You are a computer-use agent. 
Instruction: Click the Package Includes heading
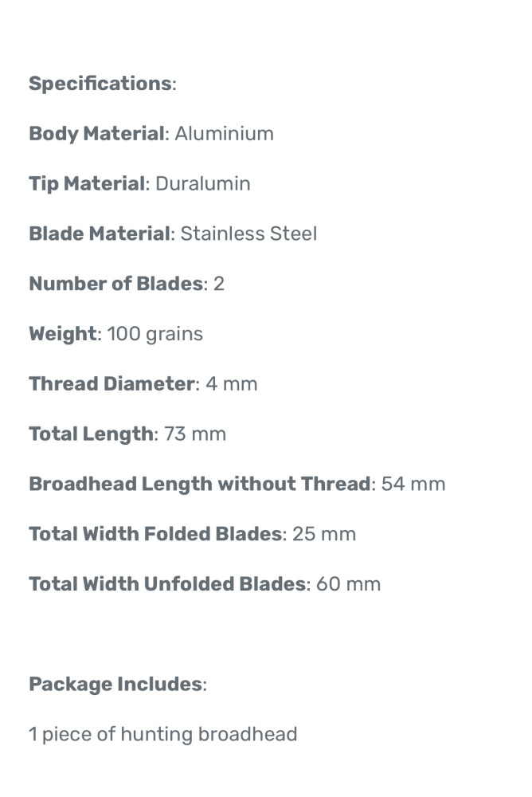(x=115, y=685)
